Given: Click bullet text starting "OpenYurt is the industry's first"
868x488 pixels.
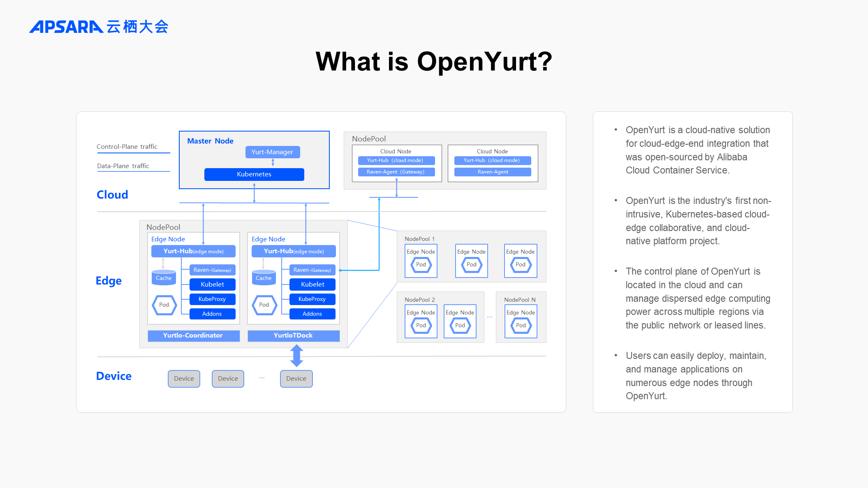Looking at the screenshot, I should (698, 221).
